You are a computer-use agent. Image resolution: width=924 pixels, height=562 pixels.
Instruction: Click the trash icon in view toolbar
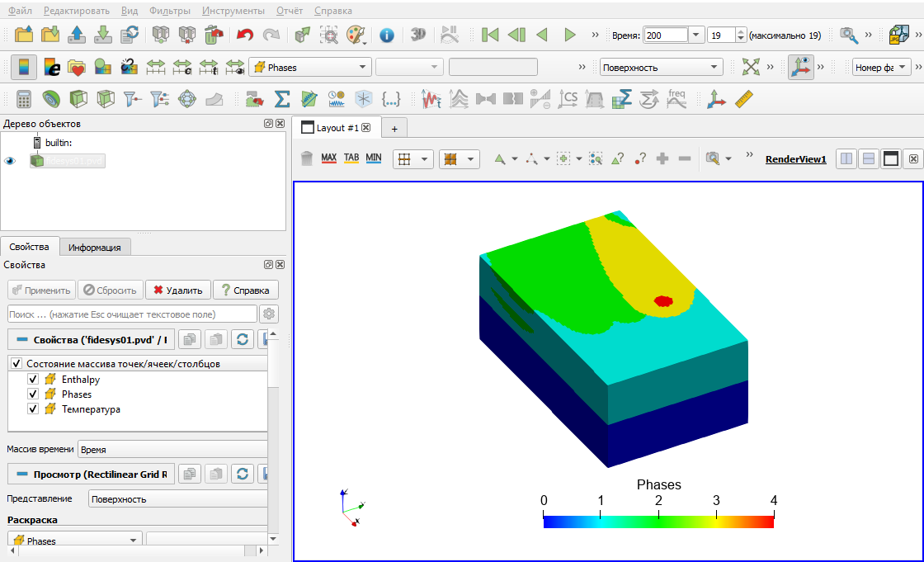coord(306,158)
